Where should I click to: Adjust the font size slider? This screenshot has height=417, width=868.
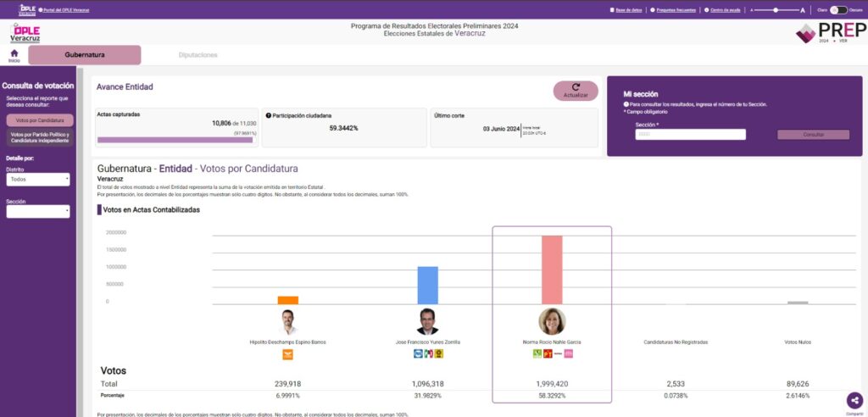coord(776,10)
